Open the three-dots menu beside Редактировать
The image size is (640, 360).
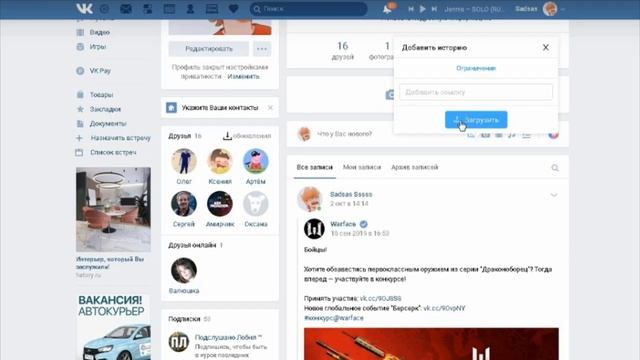click(262, 49)
